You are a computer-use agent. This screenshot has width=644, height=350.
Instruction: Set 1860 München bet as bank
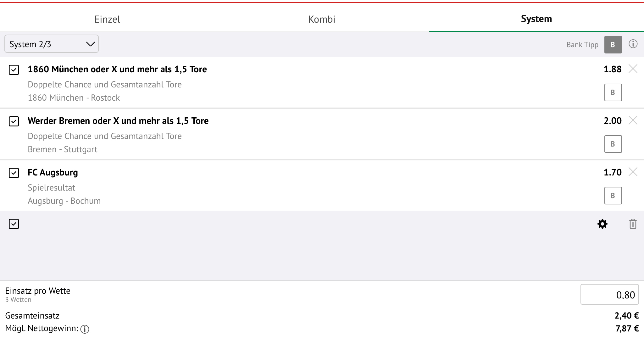pyautogui.click(x=613, y=92)
